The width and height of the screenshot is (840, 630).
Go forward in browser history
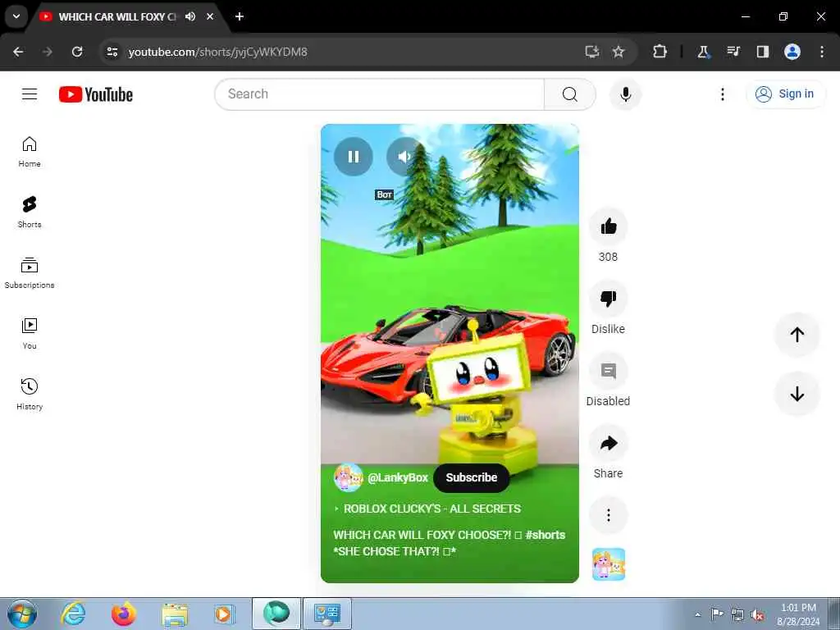click(x=48, y=52)
